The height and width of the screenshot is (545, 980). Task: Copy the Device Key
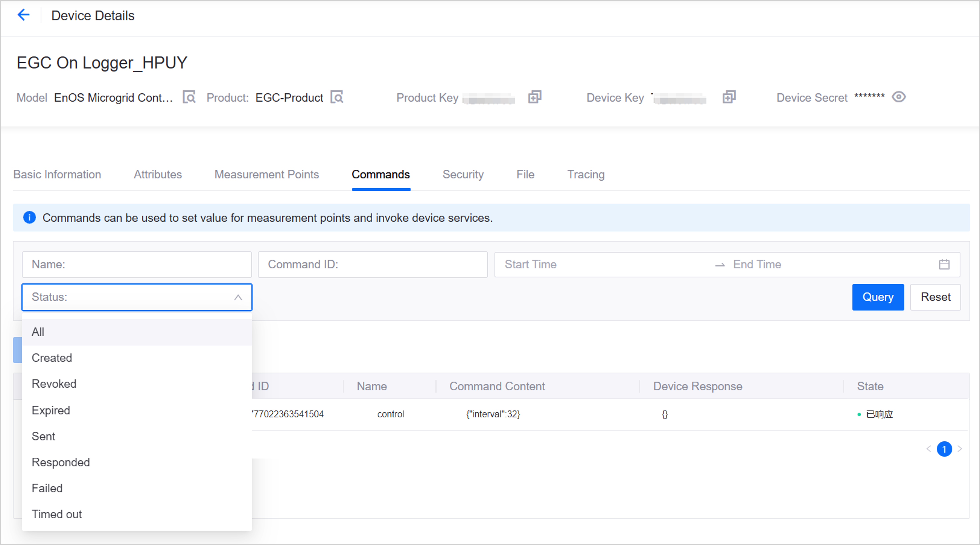[x=729, y=97]
